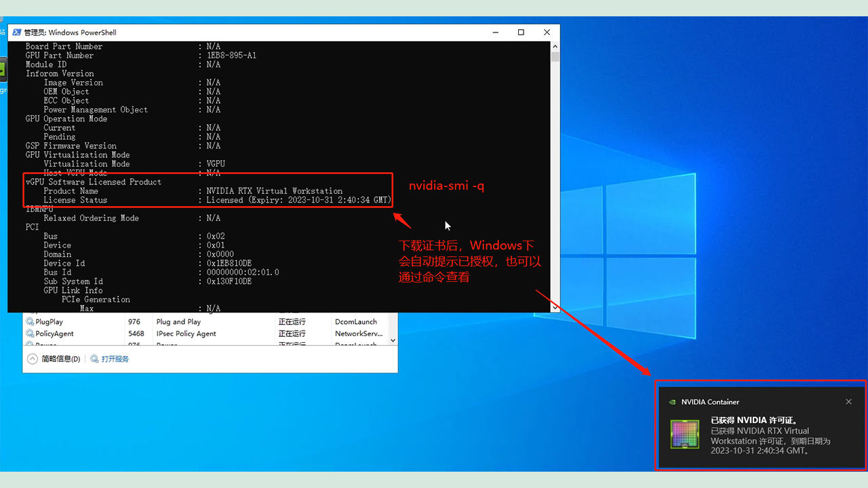The image size is (868, 488).
Task: Click the DcomLaunch group cell for PlugPlay
Action: 356,322
